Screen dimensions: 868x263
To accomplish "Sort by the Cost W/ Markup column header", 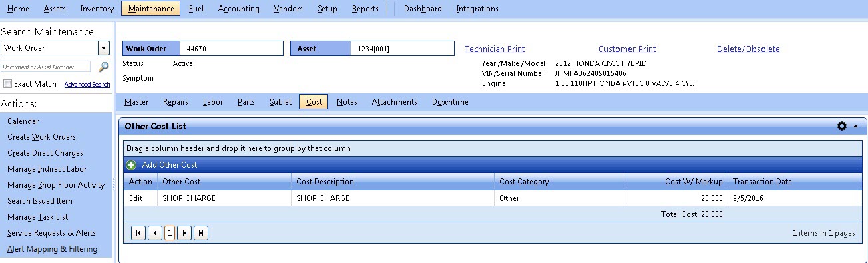I will (678, 182).
